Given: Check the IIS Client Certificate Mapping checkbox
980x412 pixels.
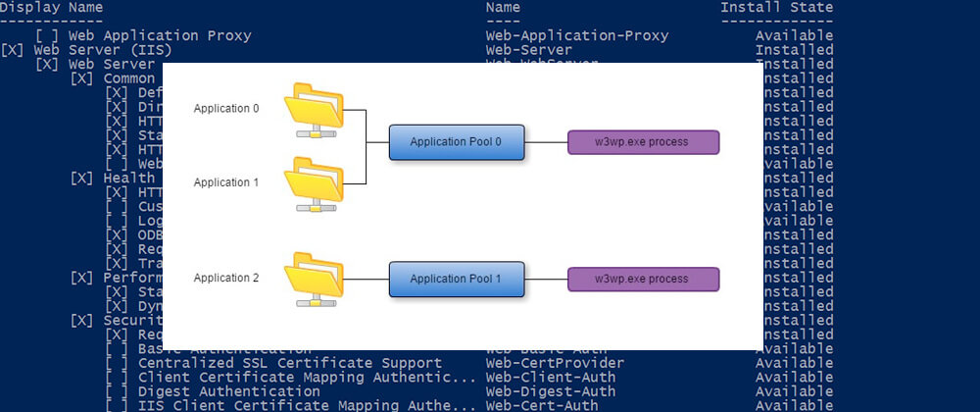Looking at the screenshot, I should click(x=118, y=405).
